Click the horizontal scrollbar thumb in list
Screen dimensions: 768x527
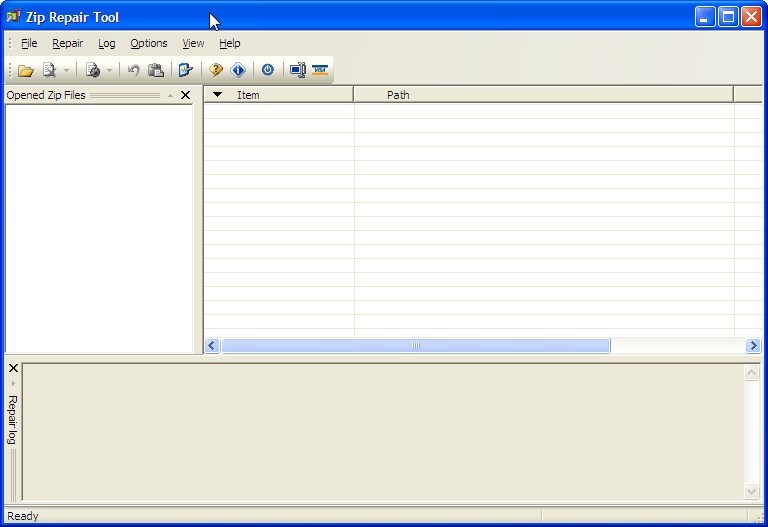pos(415,346)
